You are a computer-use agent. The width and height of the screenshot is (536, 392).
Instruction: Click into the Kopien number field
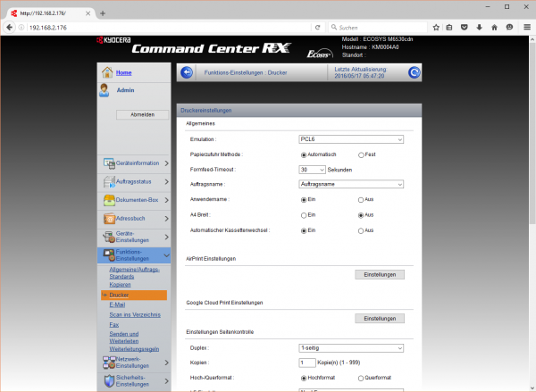click(x=307, y=363)
